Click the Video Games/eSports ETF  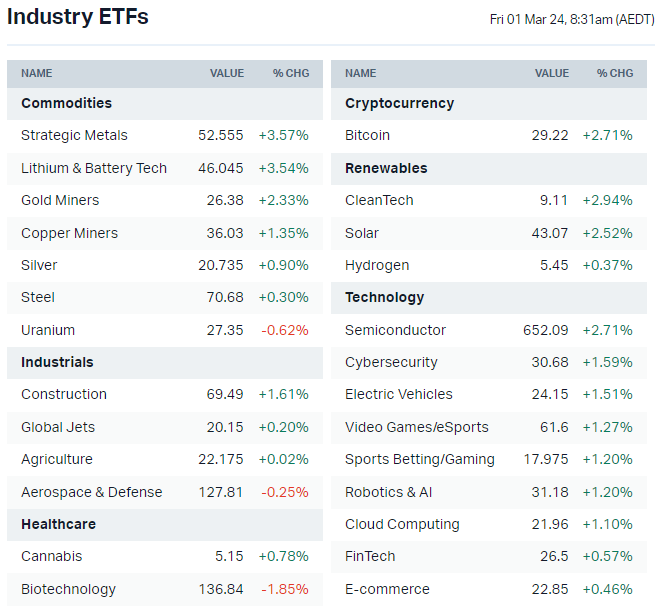click(416, 427)
